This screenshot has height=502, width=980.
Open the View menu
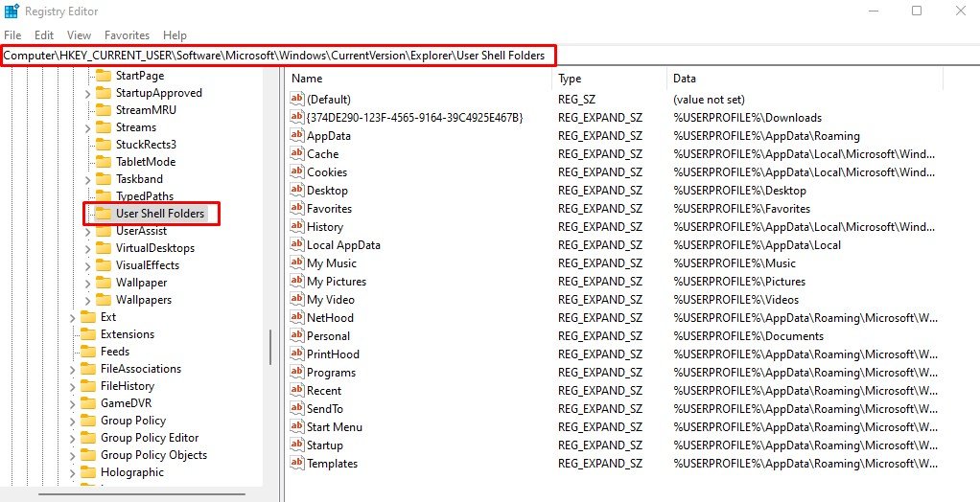tap(79, 34)
